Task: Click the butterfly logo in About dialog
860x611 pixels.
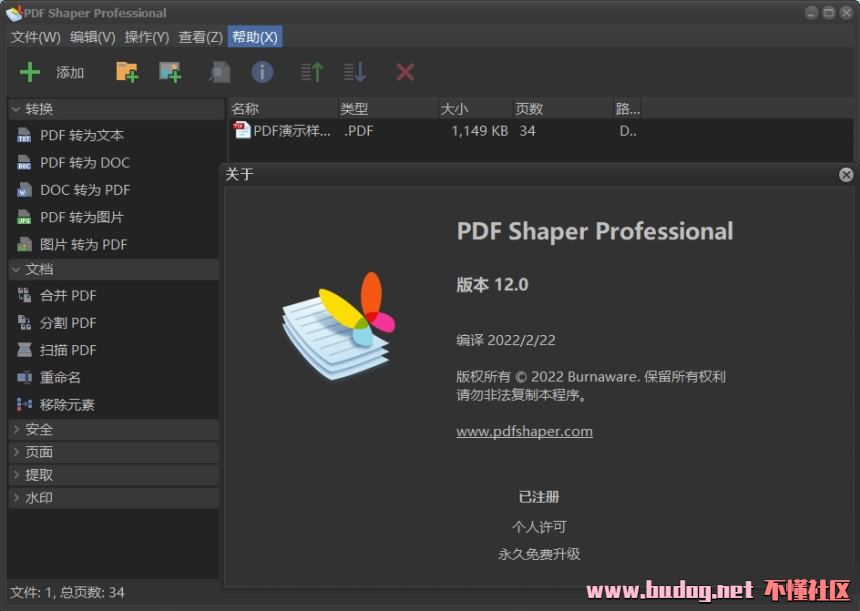Action: (338, 326)
